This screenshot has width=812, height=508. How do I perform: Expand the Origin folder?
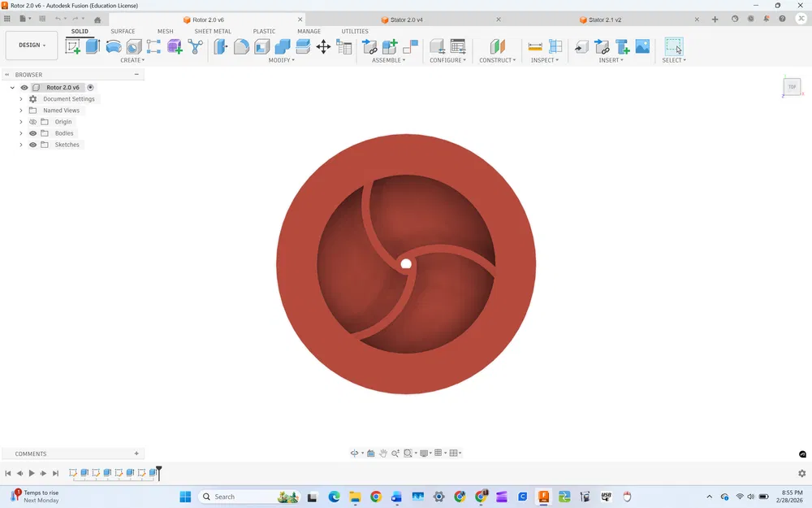[x=21, y=122]
